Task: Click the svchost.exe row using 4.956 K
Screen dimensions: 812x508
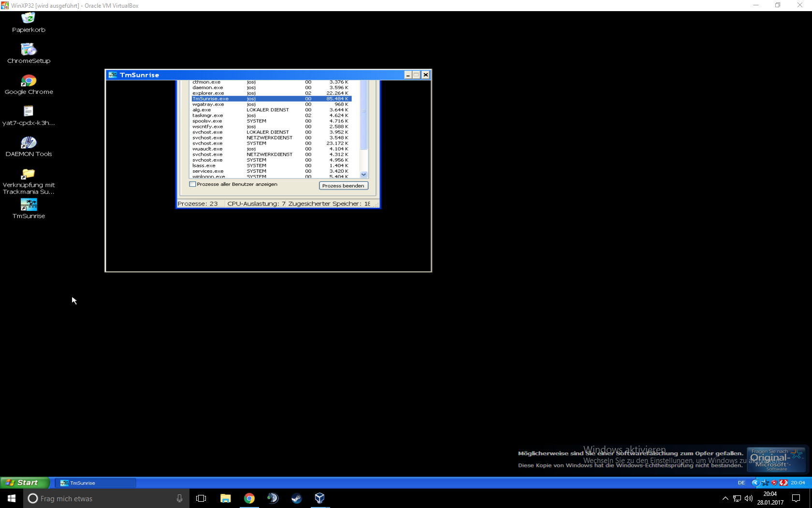Action: click(271, 160)
